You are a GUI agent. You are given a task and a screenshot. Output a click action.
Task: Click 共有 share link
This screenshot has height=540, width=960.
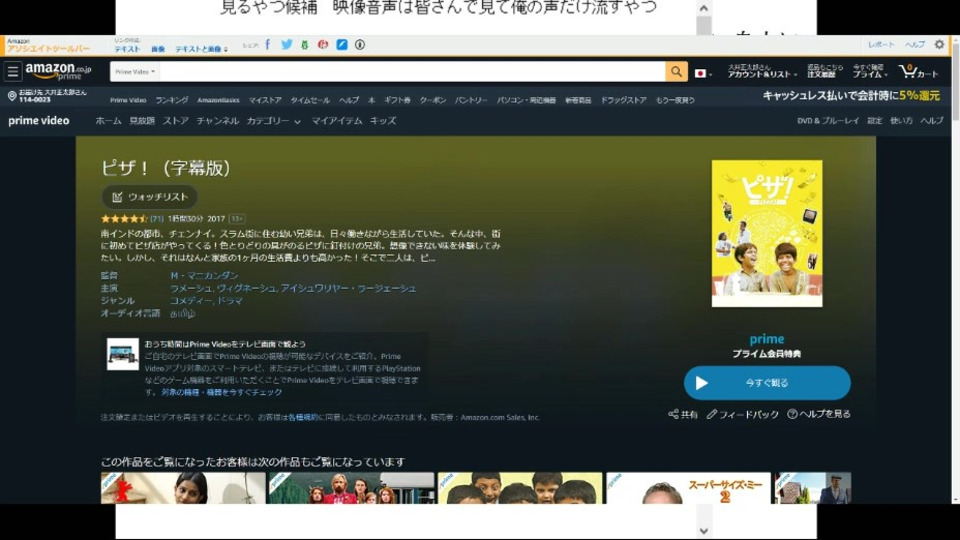[x=689, y=414]
